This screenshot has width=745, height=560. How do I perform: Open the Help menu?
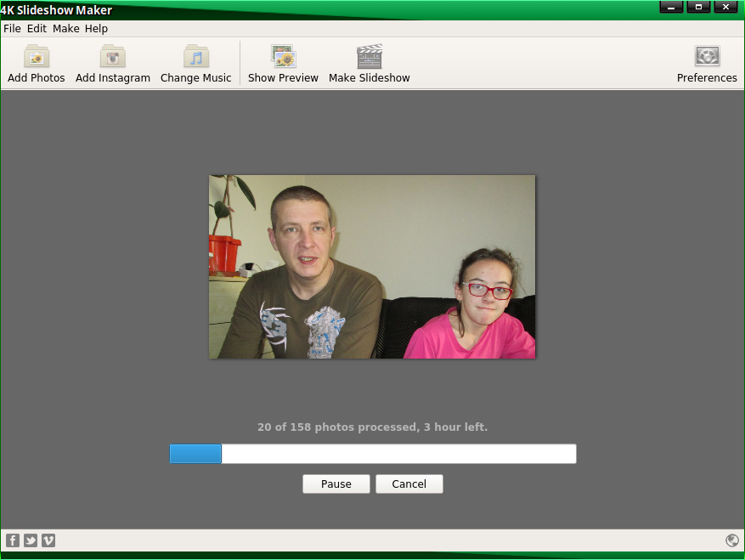pyautogui.click(x=97, y=29)
